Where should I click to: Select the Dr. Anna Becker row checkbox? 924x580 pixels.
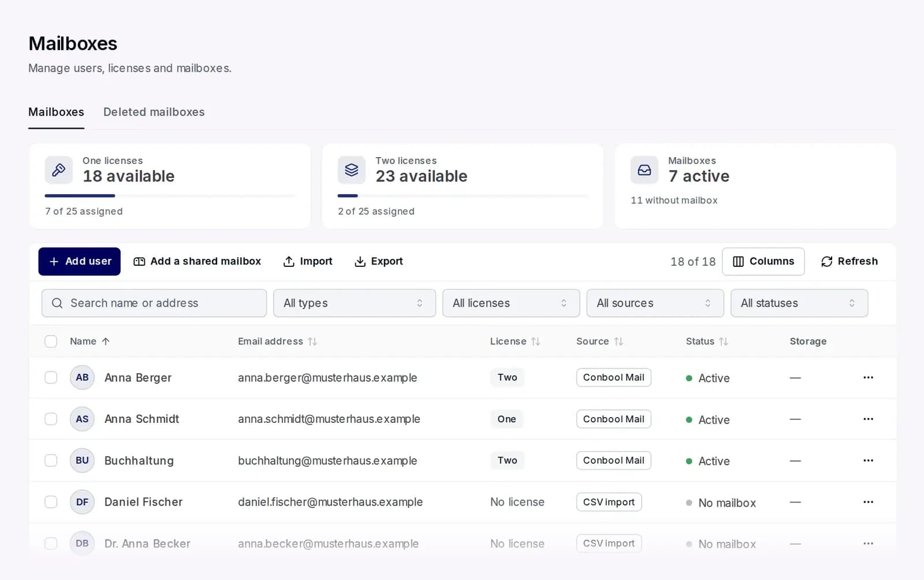click(x=51, y=544)
